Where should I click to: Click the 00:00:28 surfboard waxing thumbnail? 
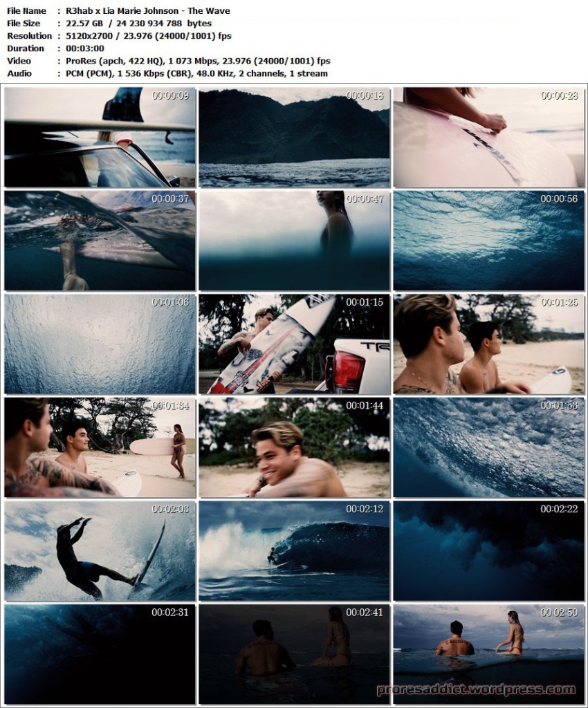pyautogui.click(x=488, y=137)
